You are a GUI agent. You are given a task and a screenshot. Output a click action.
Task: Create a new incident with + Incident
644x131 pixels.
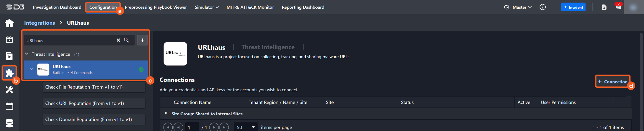tap(573, 7)
